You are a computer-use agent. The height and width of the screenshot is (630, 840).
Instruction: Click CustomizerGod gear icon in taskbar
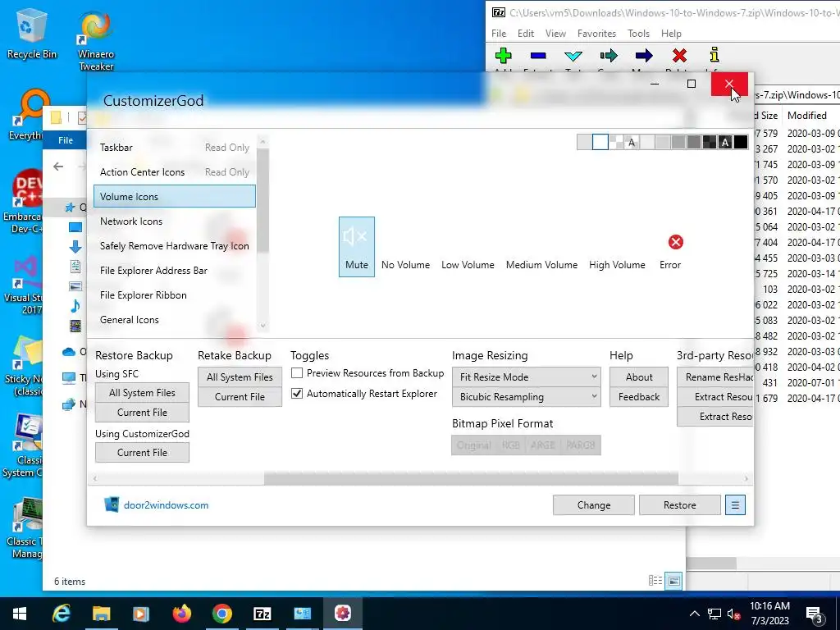(343, 614)
